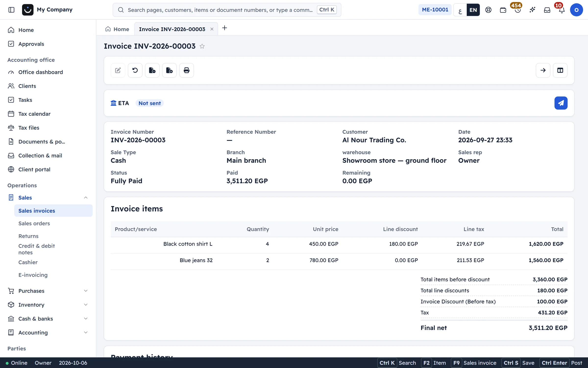Image resolution: width=588 pixels, height=368 pixels.
Task: Close the Invoice INV-2026-00003 tab
Action: (212, 29)
